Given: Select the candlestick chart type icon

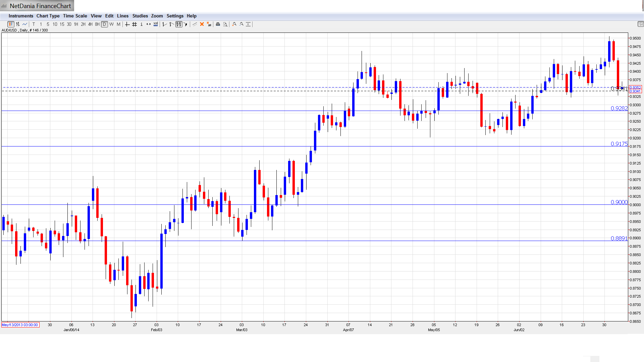Looking at the screenshot, I should (x=11, y=24).
